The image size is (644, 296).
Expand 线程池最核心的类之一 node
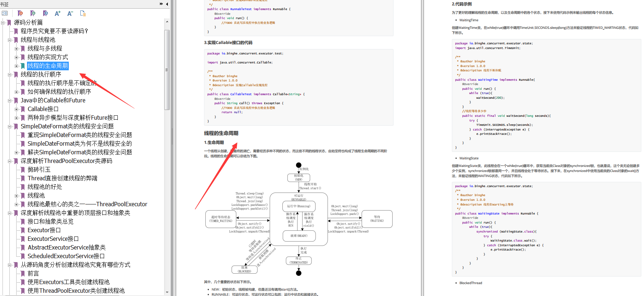pos(17,204)
